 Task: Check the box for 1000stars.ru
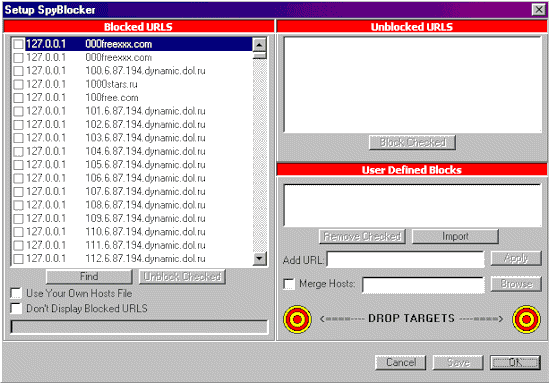pos(18,85)
